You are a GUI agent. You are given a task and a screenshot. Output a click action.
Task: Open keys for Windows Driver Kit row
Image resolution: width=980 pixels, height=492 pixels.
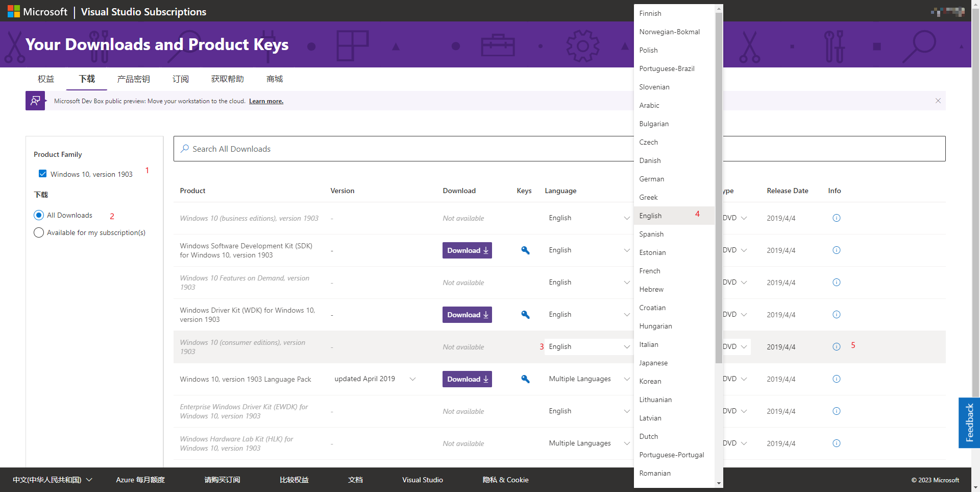click(525, 315)
